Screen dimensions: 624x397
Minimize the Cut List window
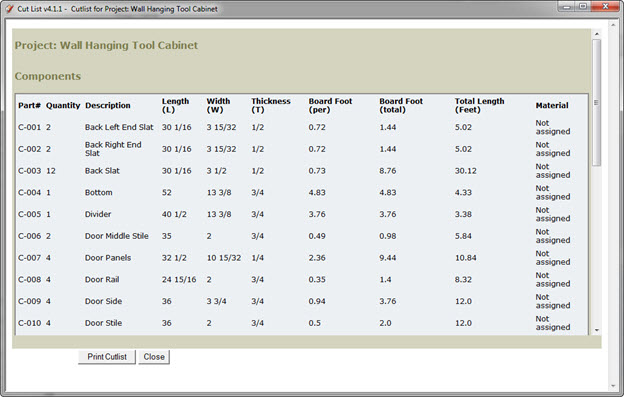pos(567,6)
